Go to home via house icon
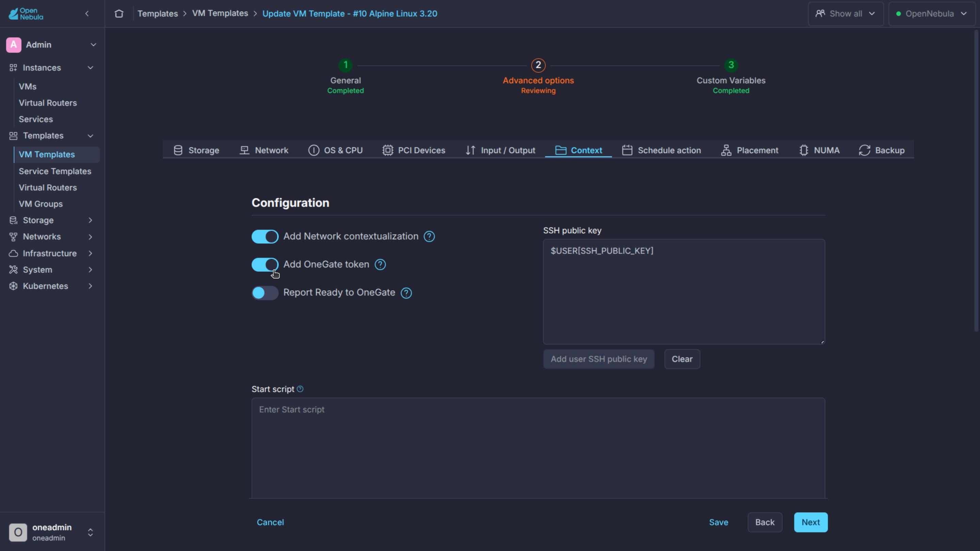This screenshot has width=980, height=551. click(119, 14)
